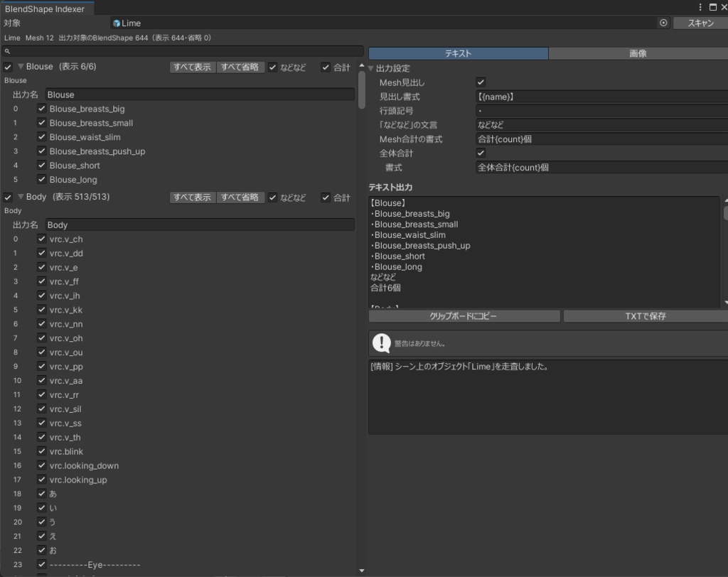
Task: Uncheck などなど for the Blouse mesh
Action: [x=272, y=68]
